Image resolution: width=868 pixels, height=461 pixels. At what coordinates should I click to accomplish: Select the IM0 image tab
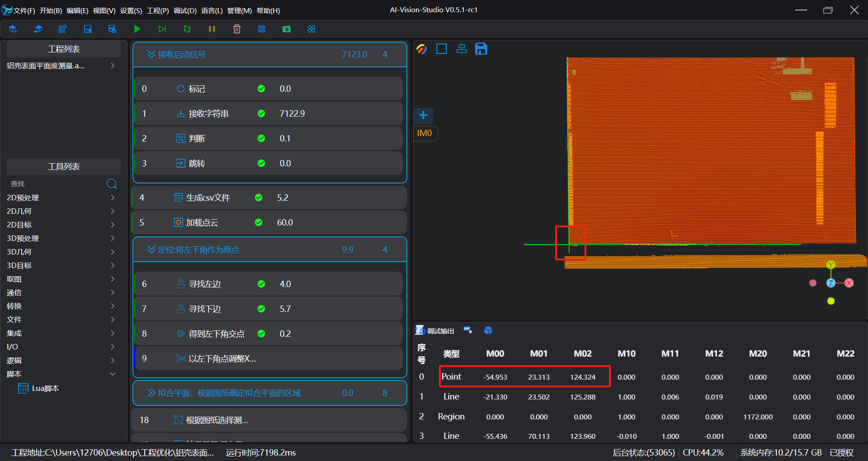[x=425, y=133]
